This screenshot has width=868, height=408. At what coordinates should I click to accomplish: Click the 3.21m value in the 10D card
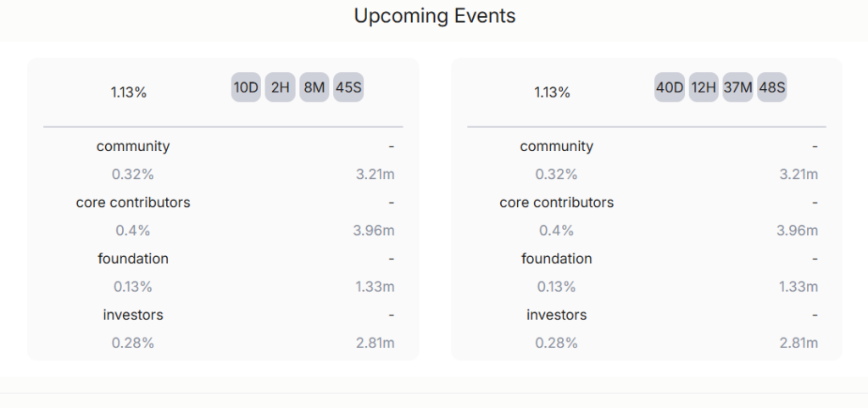click(x=375, y=175)
